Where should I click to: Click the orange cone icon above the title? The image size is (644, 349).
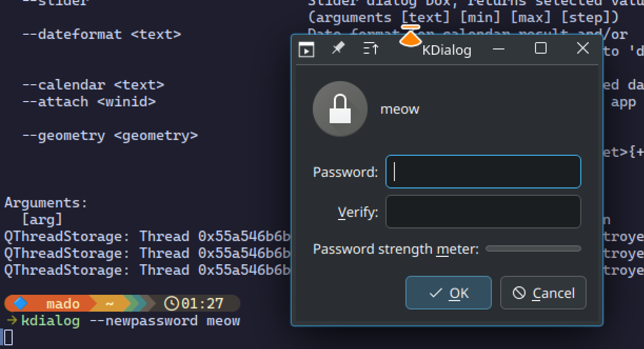410,38
